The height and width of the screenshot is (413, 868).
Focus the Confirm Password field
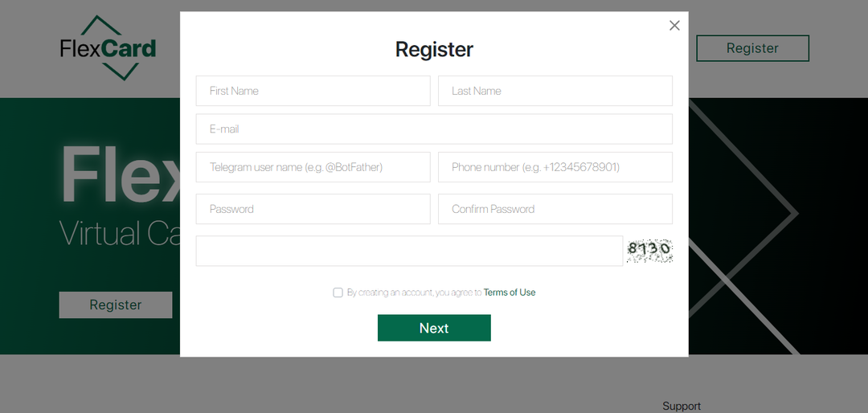(555, 209)
